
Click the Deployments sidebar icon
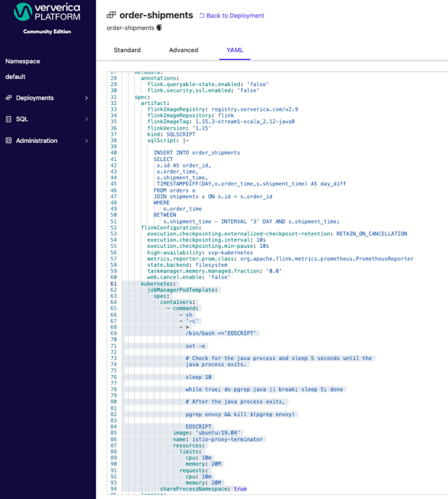click(9, 98)
